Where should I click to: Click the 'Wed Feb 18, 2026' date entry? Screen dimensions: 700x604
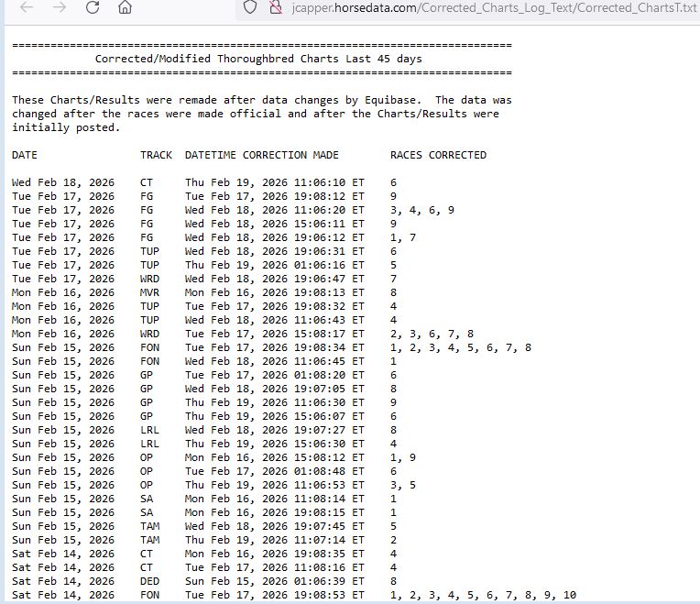pyautogui.click(x=63, y=182)
